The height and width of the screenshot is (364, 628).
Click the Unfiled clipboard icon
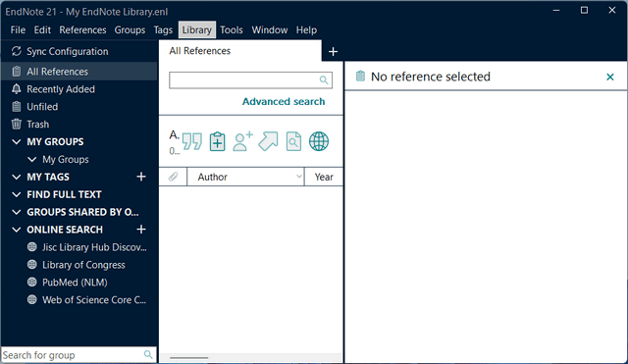[x=17, y=107]
